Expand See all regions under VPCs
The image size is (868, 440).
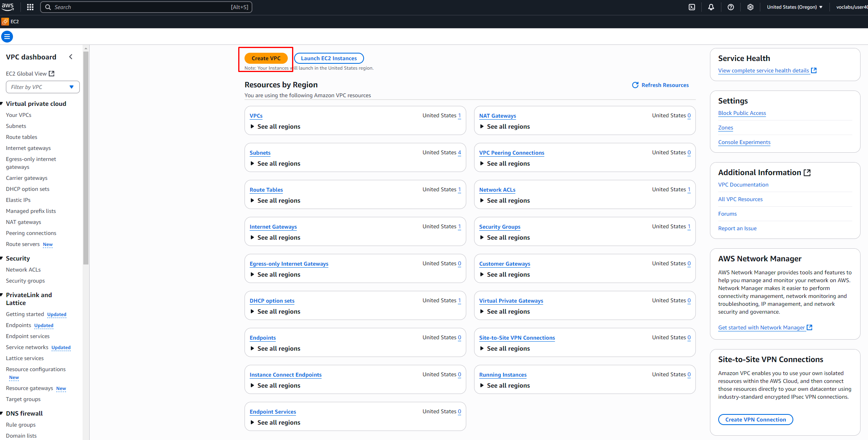click(x=275, y=126)
